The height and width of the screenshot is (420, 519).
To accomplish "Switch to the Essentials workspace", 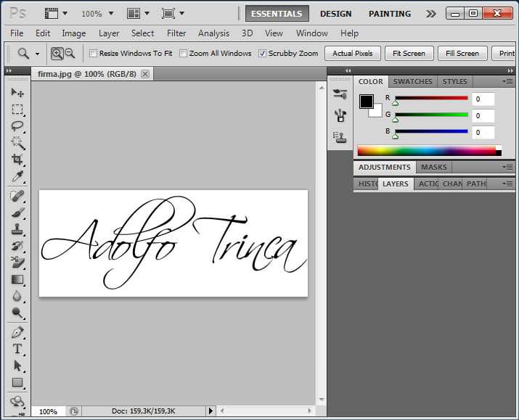I will click(x=277, y=14).
